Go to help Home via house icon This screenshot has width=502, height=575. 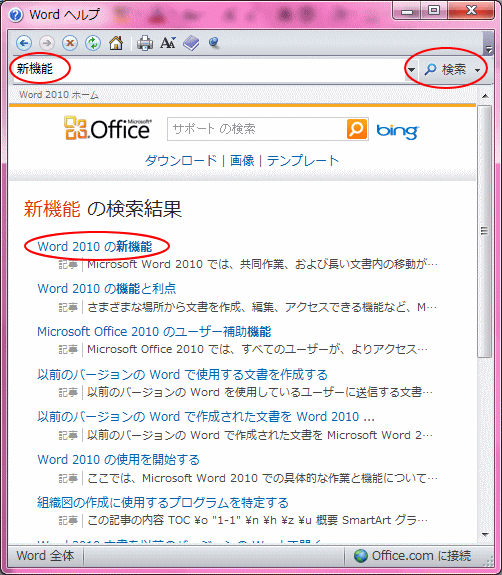(116, 43)
